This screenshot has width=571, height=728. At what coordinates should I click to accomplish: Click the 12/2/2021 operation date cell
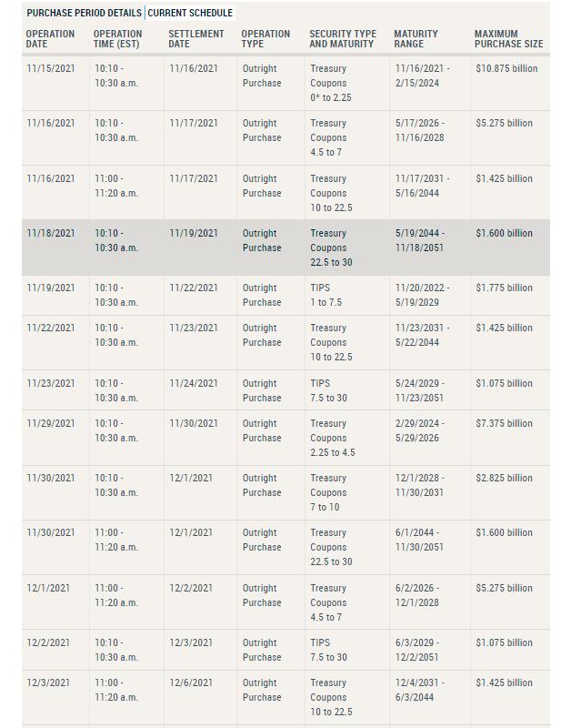click(48, 642)
